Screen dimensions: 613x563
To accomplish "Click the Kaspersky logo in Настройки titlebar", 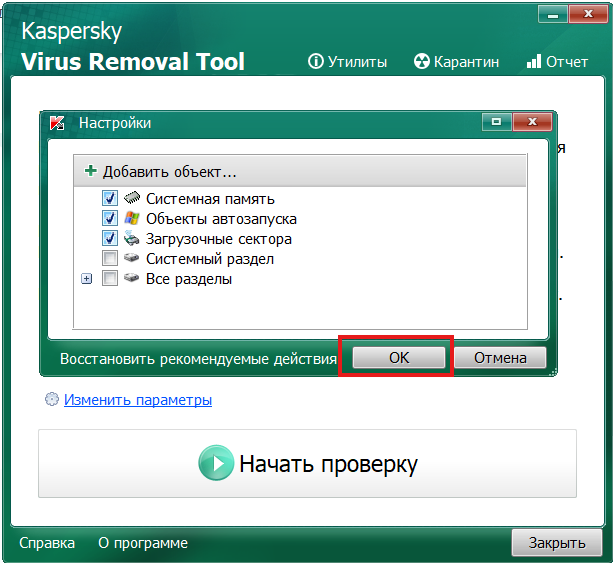I will coord(57,123).
